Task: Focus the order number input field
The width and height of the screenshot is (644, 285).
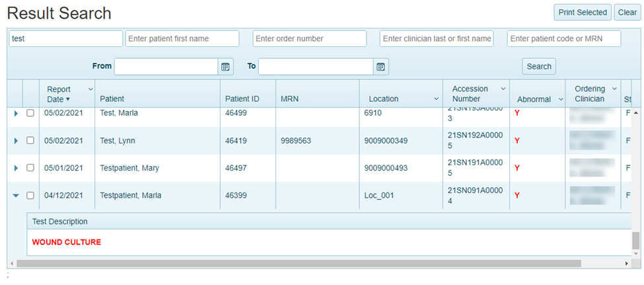Action: pyautogui.click(x=309, y=39)
